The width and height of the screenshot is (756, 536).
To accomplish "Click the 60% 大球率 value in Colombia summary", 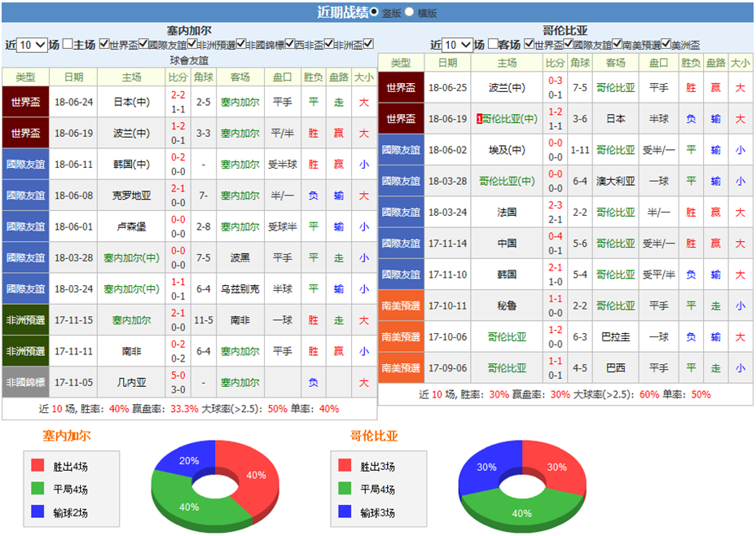I will (649, 395).
